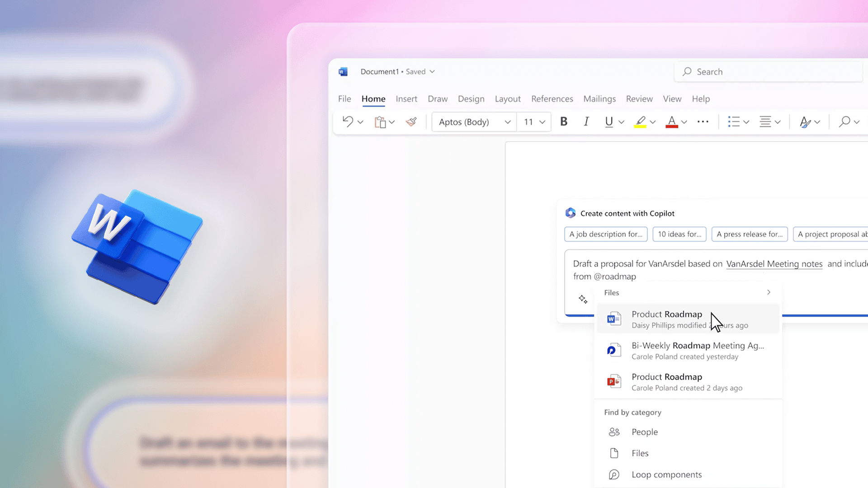Screen dimensions: 868x488
Task: Select the press release suggestion chip
Action: 750,234
